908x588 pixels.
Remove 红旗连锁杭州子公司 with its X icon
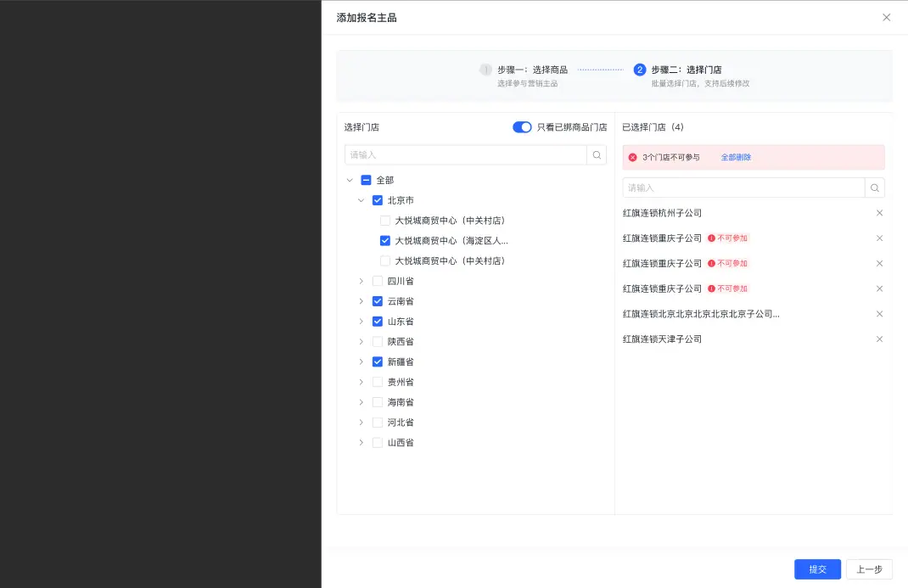click(x=879, y=213)
